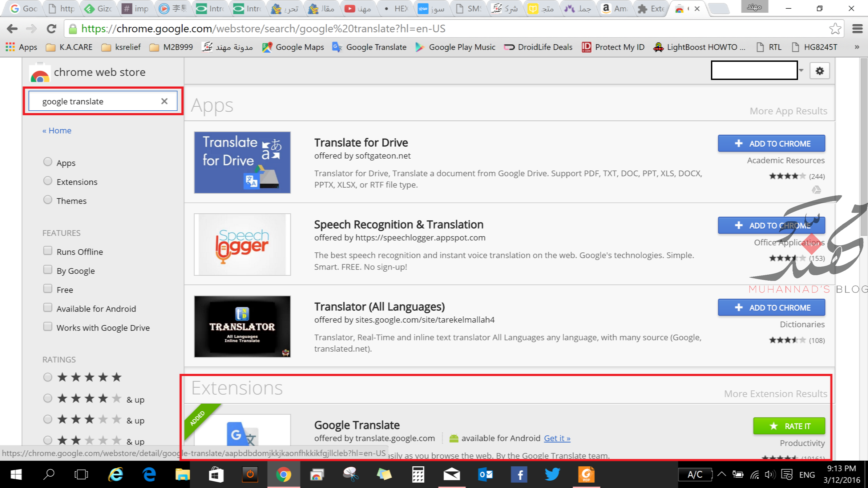Follow the Get it » Android link
The width and height of the screenshot is (868, 488).
tap(557, 438)
